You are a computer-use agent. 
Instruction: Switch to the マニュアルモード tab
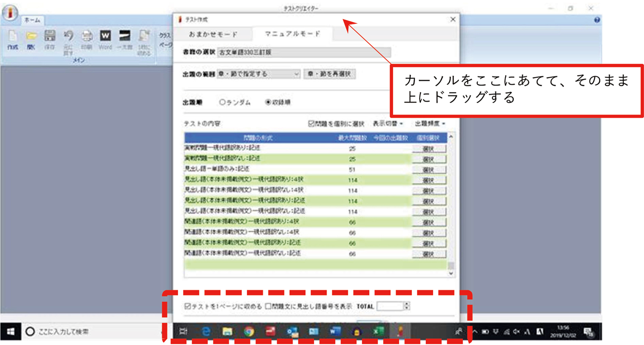point(292,34)
